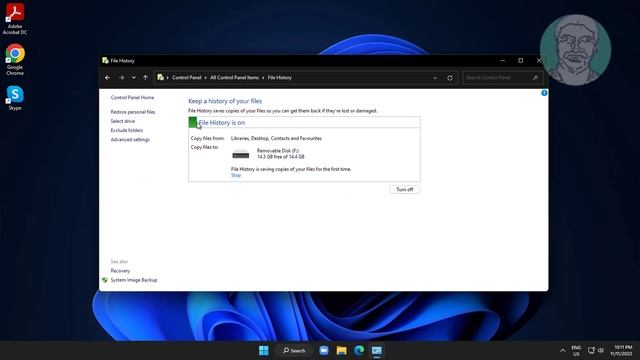This screenshot has width=640, height=360.
Task: Open the taskbar clock and date
Action: [621, 351]
